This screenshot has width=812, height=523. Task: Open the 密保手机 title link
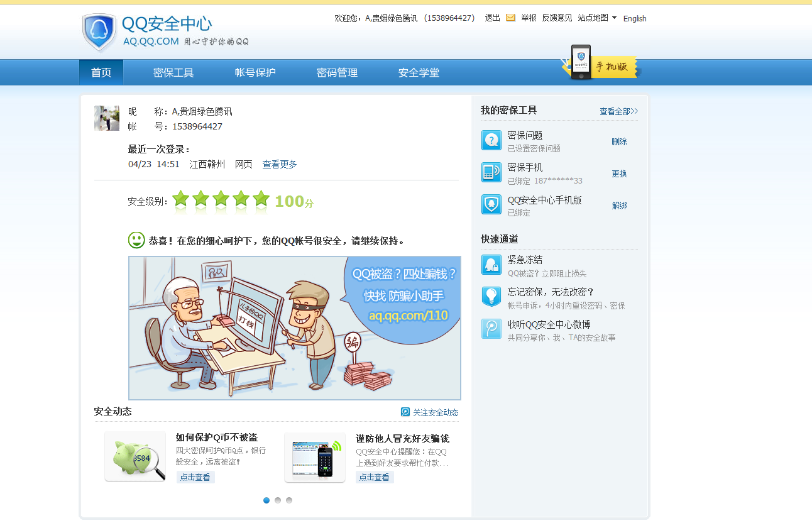[525, 167]
